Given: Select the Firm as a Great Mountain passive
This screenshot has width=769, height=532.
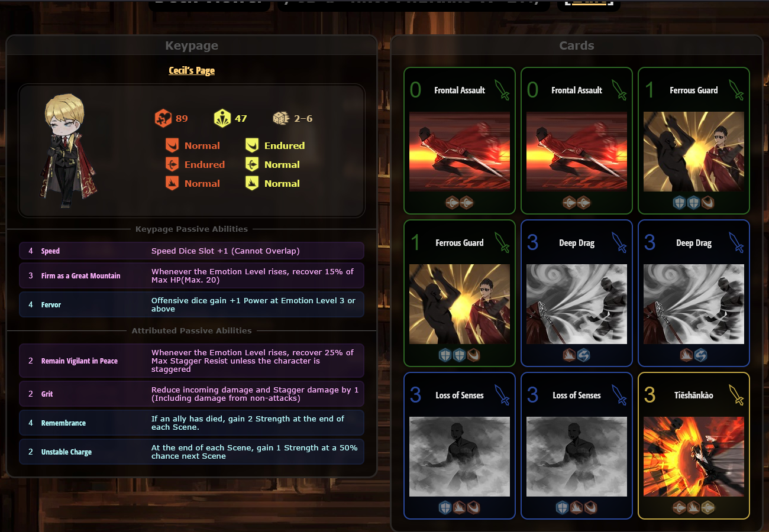Looking at the screenshot, I should point(192,275).
